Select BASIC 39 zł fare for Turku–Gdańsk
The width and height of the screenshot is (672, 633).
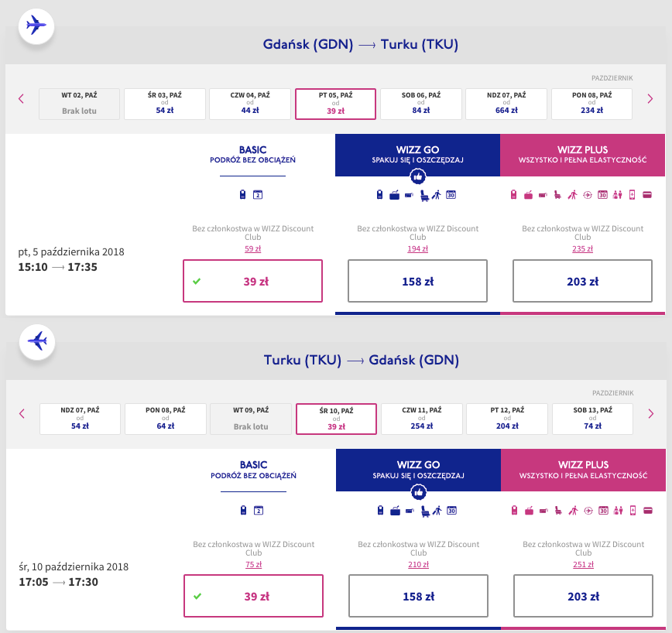coord(254,596)
